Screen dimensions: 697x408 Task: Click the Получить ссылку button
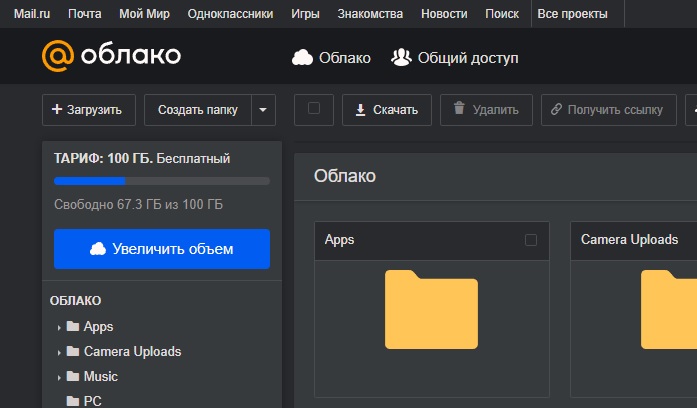coord(609,110)
